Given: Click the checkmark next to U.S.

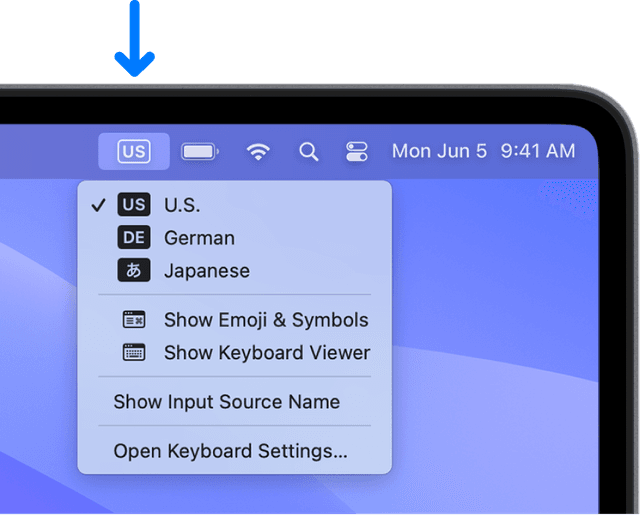Looking at the screenshot, I should coord(98,205).
